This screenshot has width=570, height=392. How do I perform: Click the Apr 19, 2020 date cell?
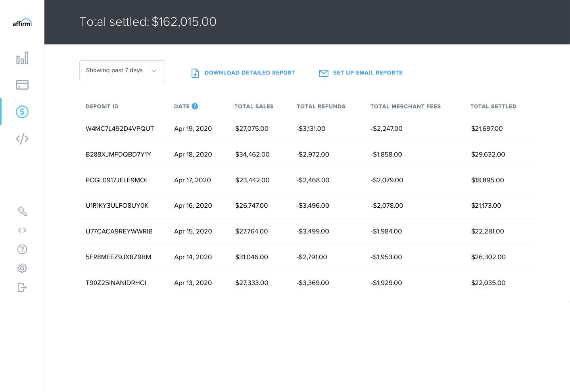coord(193,129)
